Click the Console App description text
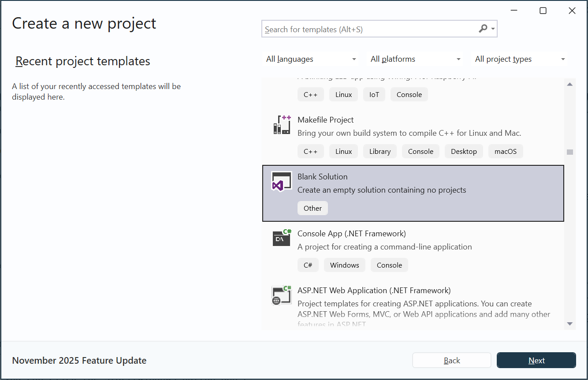This screenshot has width=588, height=380. click(385, 247)
